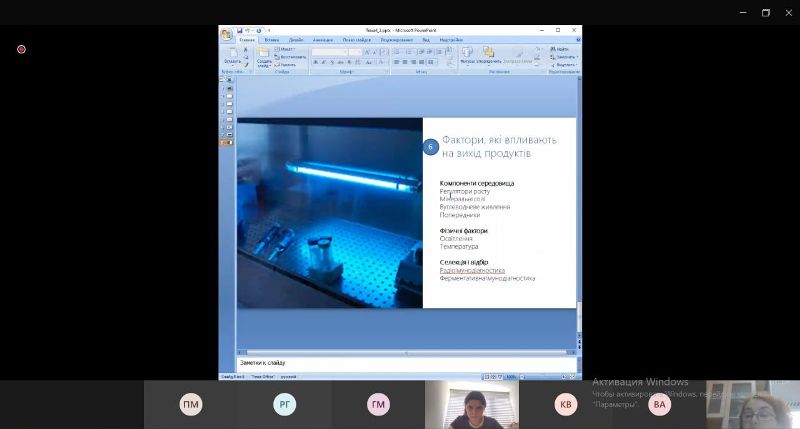Image resolution: width=800 pixels, height=429 pixels.
Task: Open the quick access toolbar customize arrow
Action: (269, 31)
